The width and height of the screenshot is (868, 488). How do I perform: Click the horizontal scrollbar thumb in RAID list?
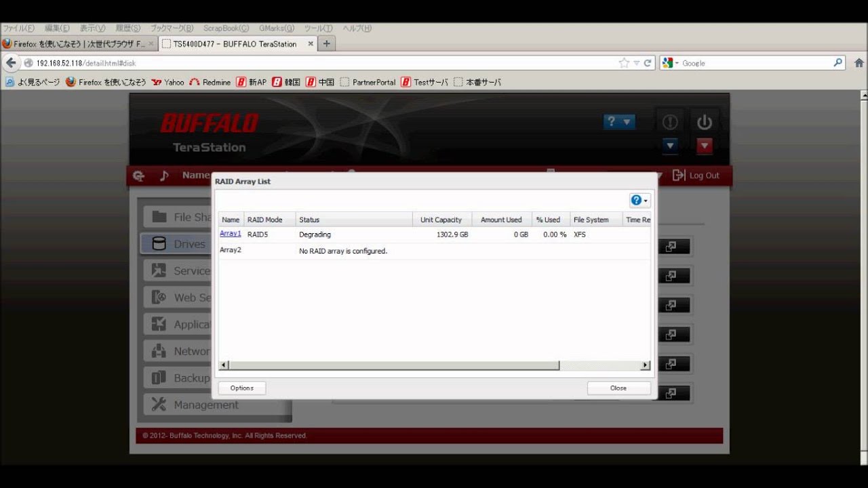pos(394,365)
